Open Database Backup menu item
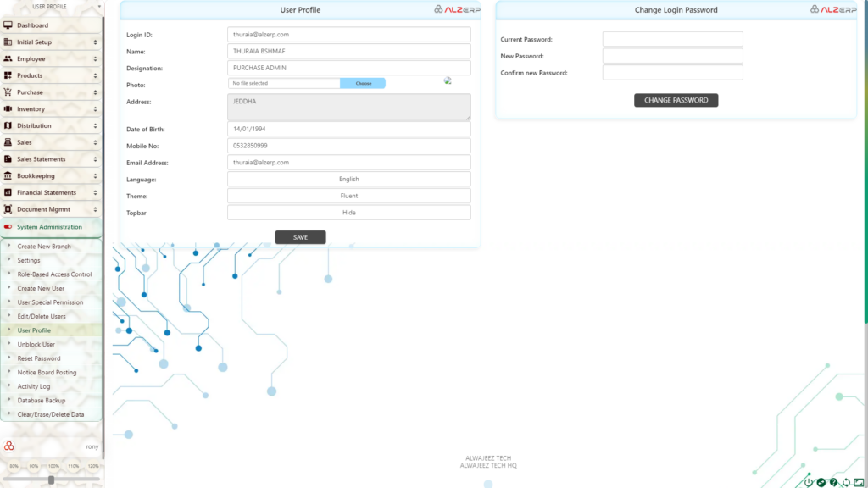Screen dimensions: 868x488 (41, 400)
